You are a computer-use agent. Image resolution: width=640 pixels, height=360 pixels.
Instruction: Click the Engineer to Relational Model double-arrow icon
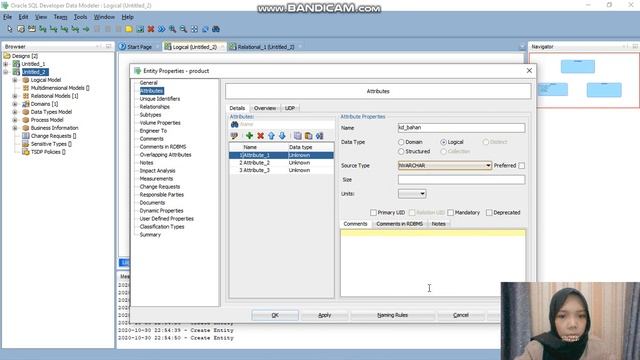(x=162, y=29)
